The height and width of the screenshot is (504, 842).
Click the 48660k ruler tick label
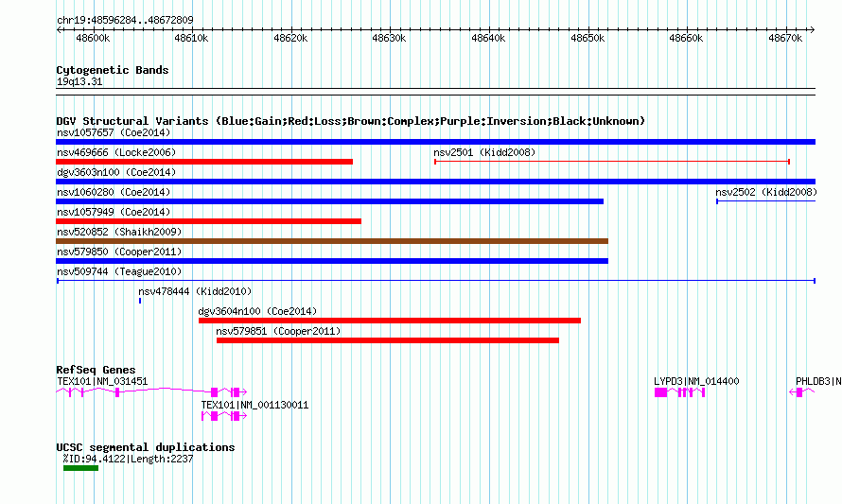[x=686, y=38]
